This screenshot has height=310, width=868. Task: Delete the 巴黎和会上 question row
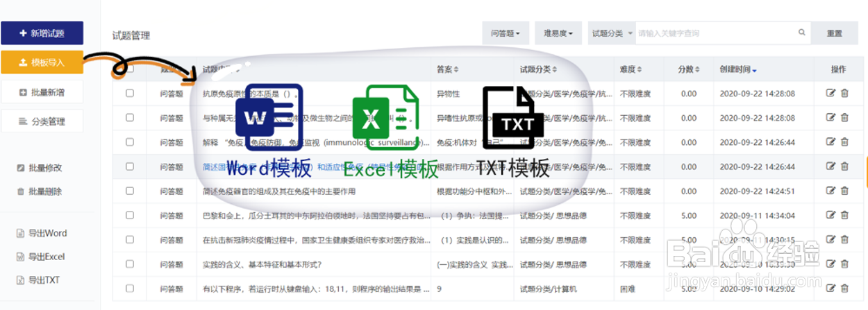[x=844, y=215]
